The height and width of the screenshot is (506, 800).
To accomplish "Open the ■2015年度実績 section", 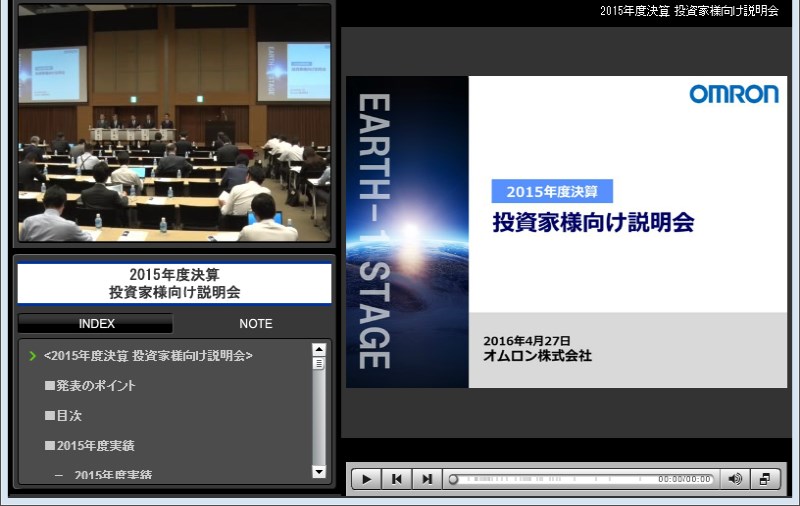I will (90, 446).
